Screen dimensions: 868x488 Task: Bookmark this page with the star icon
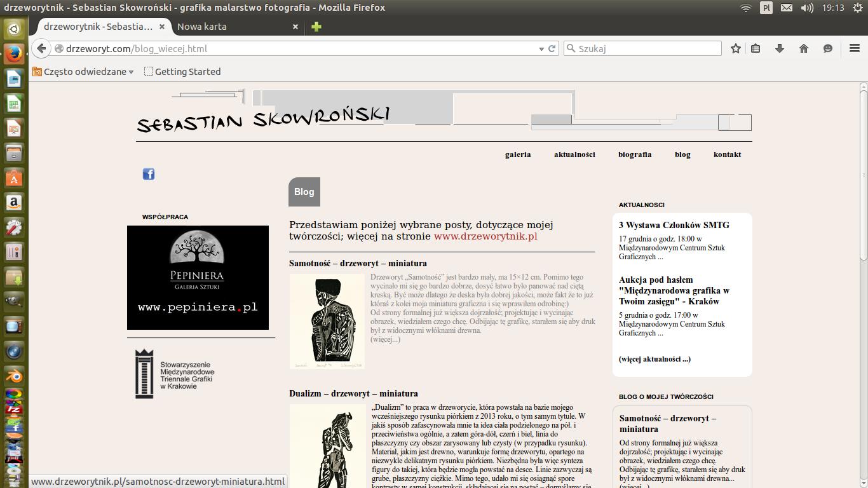[736, 48]
